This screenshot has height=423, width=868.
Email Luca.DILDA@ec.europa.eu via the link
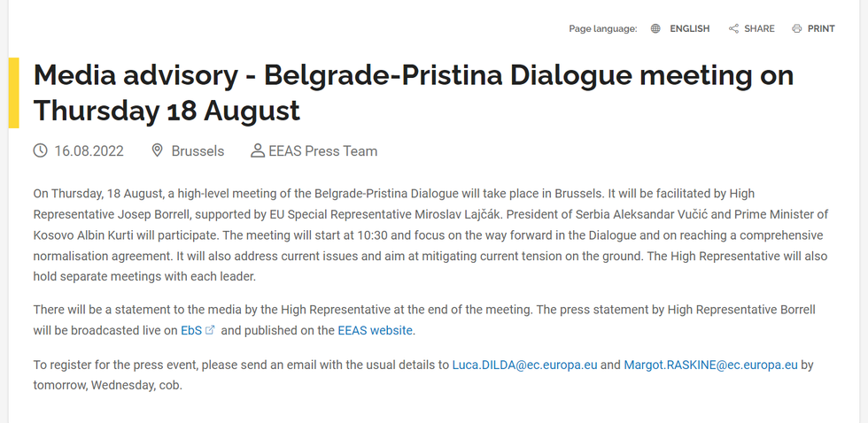[x=524, y=364]
